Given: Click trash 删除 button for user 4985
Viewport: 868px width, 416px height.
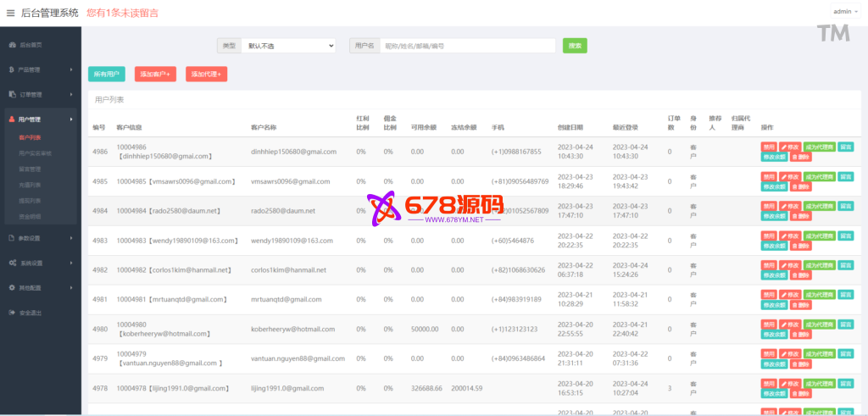Looking at the screenshot, I should (799, 186).
